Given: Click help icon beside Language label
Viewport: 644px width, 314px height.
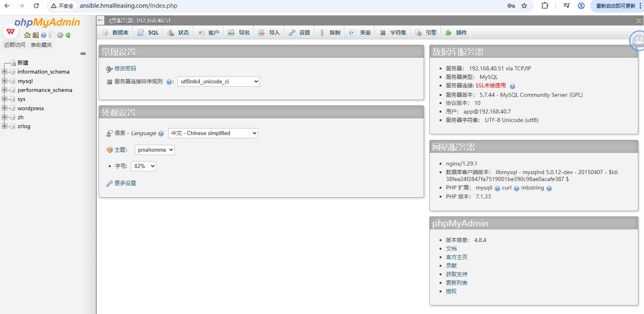Looking at the screenshot, I should pyautogui.click(x=161, y=133).
